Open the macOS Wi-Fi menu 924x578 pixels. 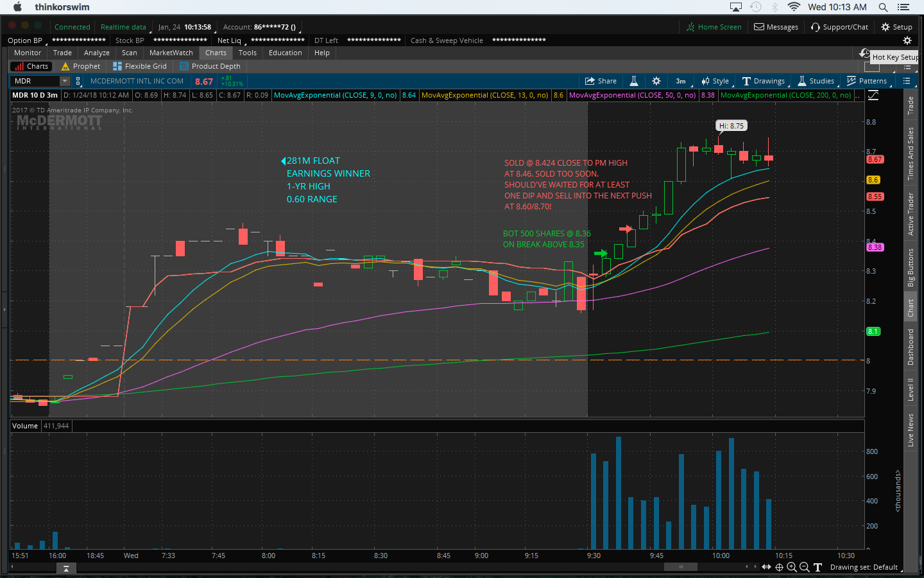[794, 7]
